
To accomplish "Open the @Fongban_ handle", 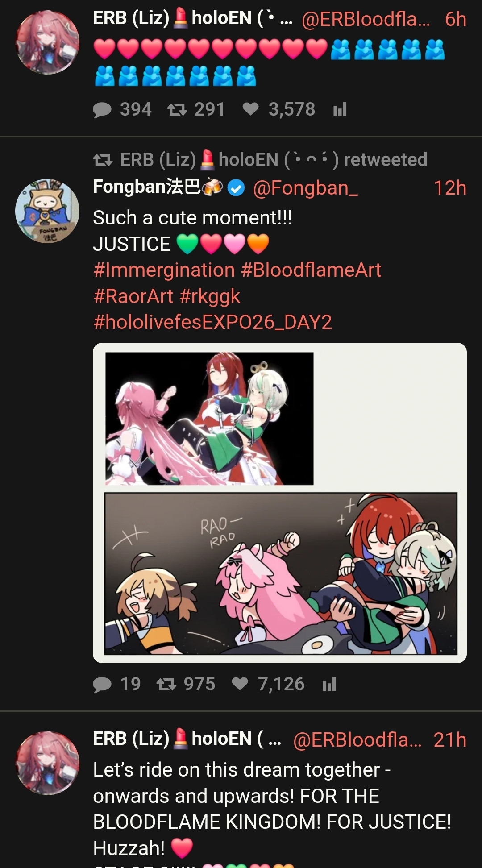I will pyautogui.click(x=305, y=188).
